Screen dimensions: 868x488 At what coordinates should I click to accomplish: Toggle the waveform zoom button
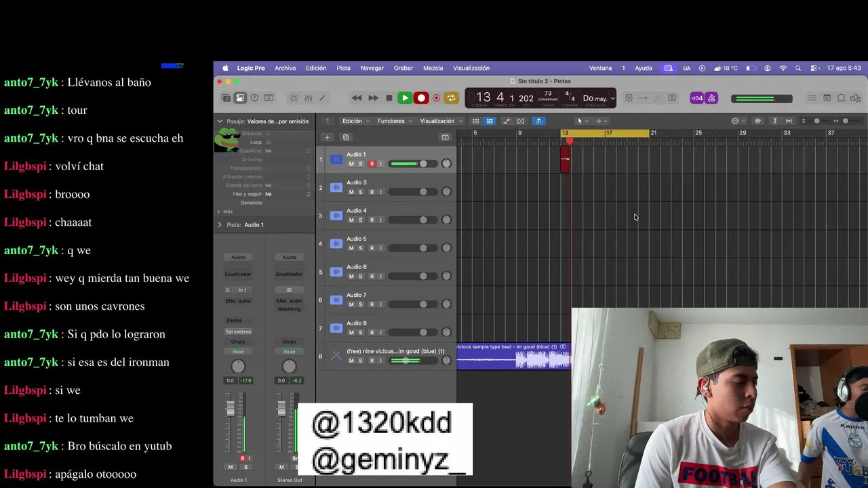[757, 121]
